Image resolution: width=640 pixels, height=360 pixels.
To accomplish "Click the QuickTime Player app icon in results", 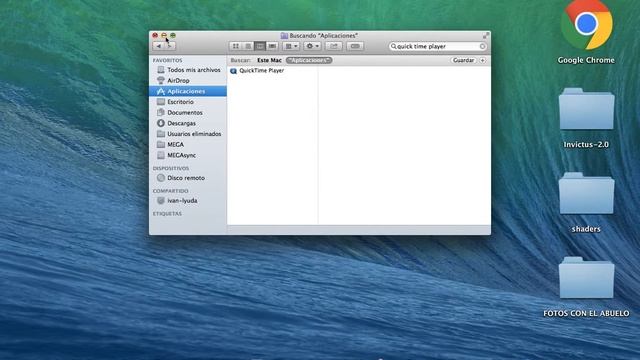I will click(233, 71).
